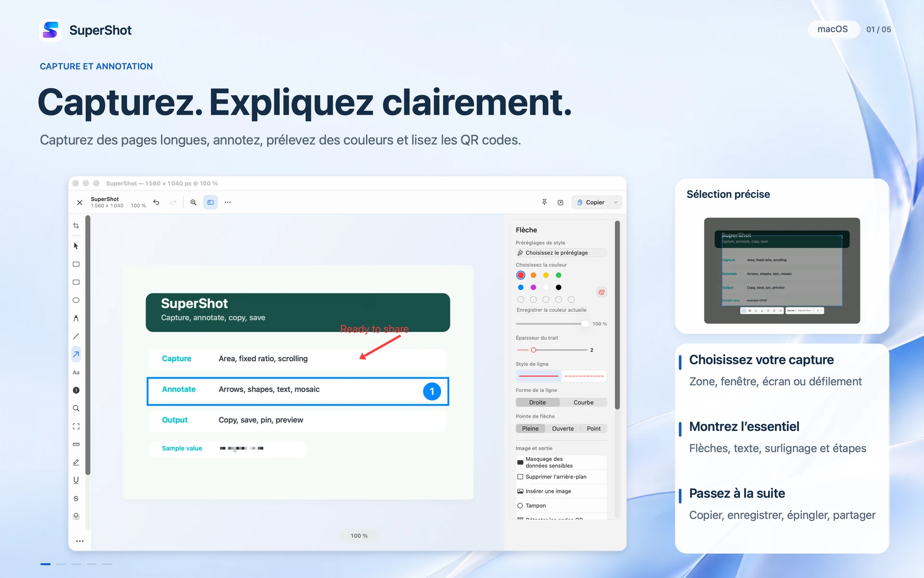The width and height of the screenshot is (924, 578).
Task: Click the Copier button
Action: [591, 202]
